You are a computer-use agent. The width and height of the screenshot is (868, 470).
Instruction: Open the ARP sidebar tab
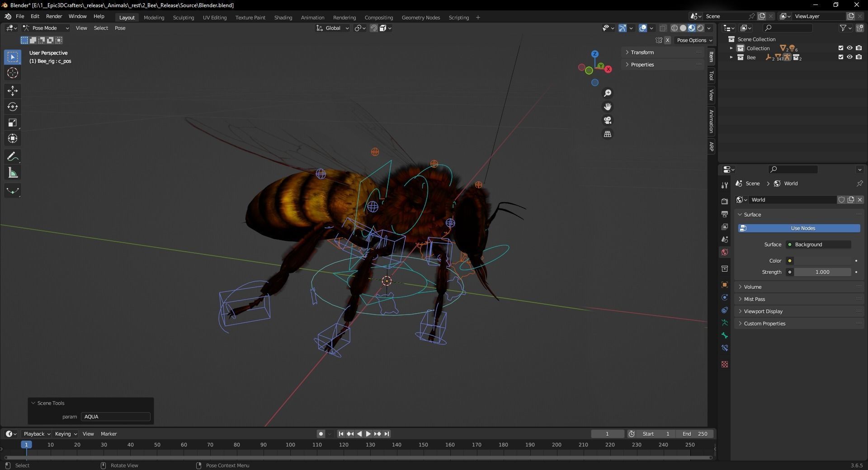[711, 146]
